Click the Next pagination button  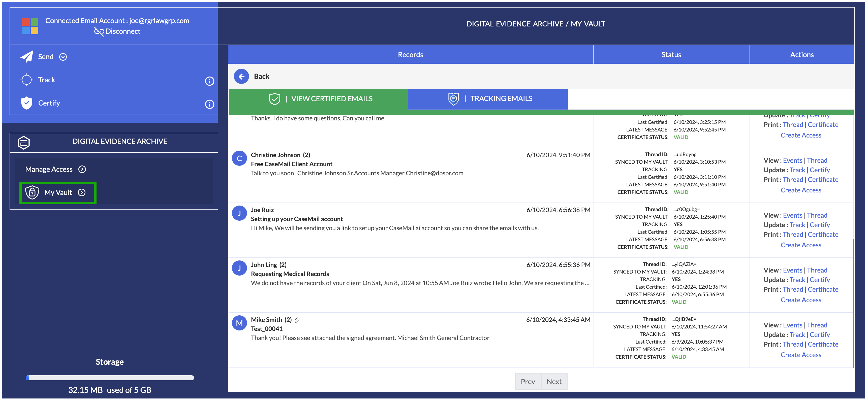click(x=554, y=381)
